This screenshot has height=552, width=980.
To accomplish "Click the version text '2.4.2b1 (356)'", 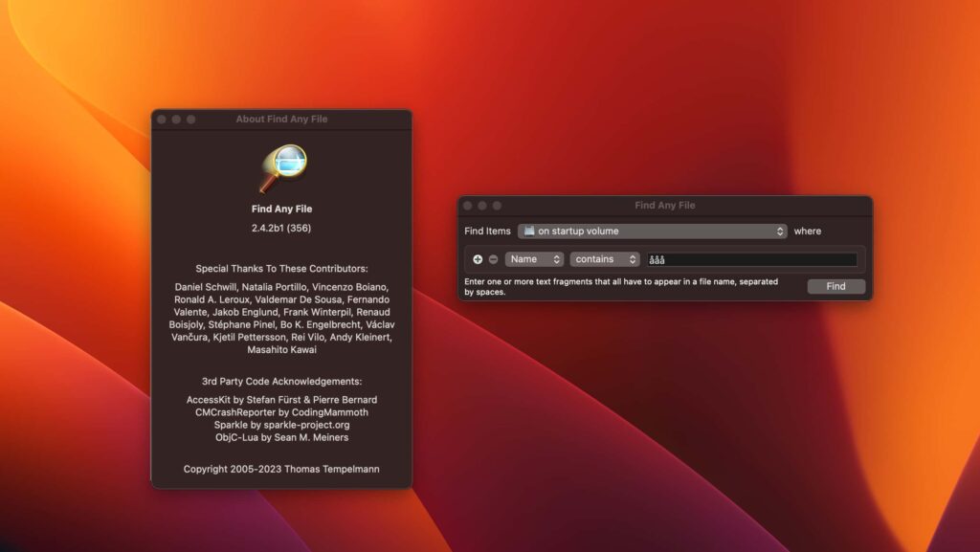I will tap(282, 229).
